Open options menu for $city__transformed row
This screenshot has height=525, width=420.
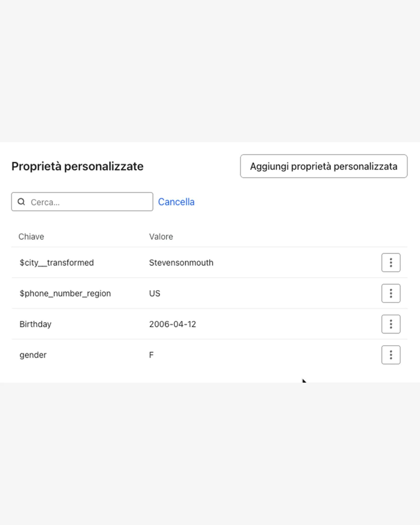click(391, 262)
